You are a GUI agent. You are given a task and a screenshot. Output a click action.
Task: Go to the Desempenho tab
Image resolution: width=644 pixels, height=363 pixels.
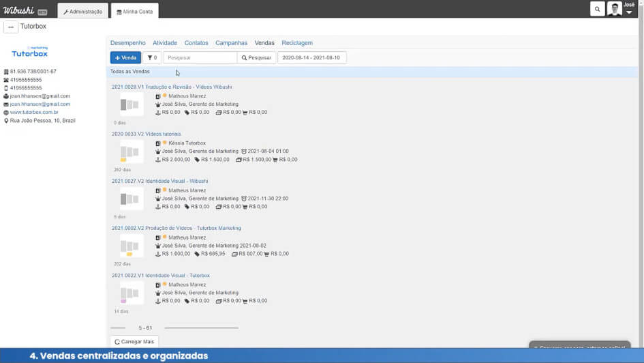pyautogui.click(x=127, y=43)
